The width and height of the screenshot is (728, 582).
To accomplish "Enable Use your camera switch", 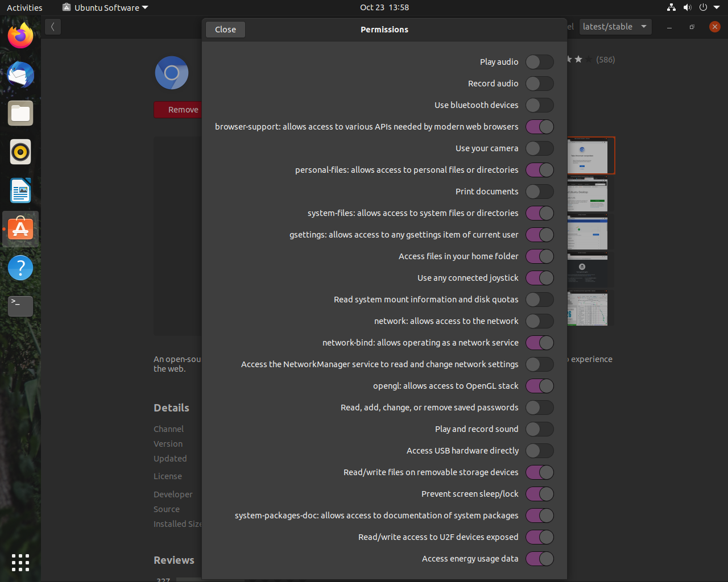I will pos(540,148).
